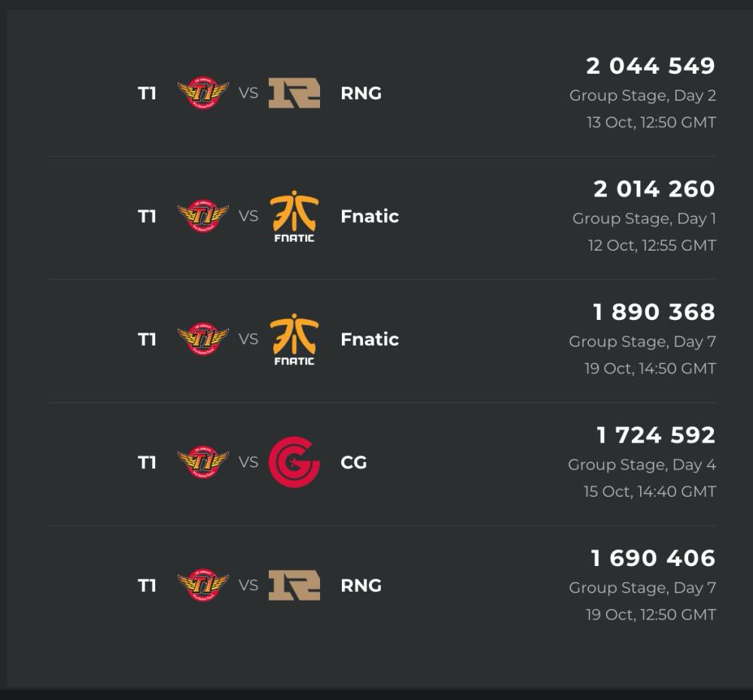
Task: Click the Clutch Gaming CG logo
Action: pos(294,462)
